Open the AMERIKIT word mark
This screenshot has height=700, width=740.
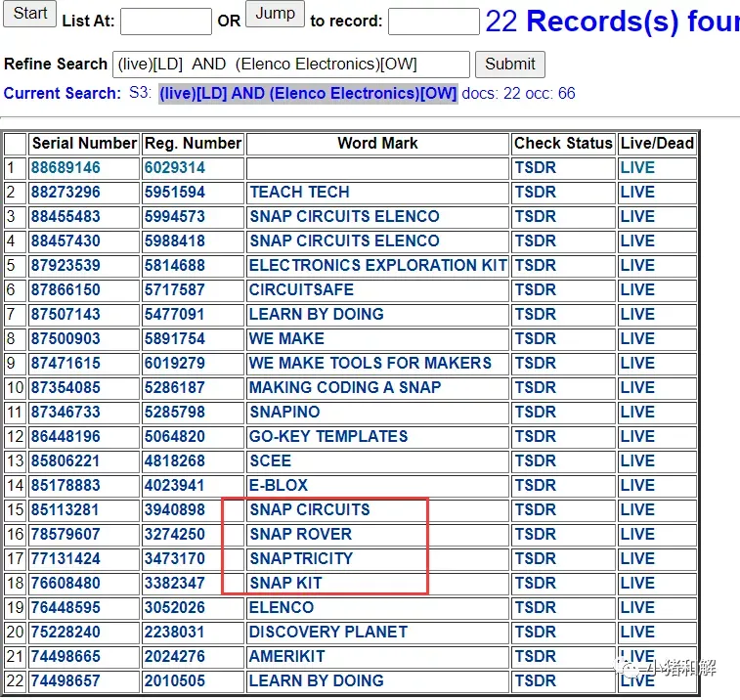point(287,657)
